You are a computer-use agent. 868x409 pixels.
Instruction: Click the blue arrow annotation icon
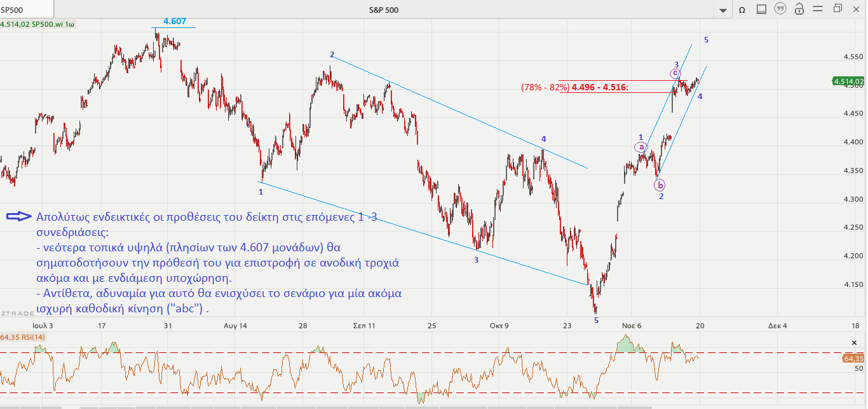pos(19,216)
